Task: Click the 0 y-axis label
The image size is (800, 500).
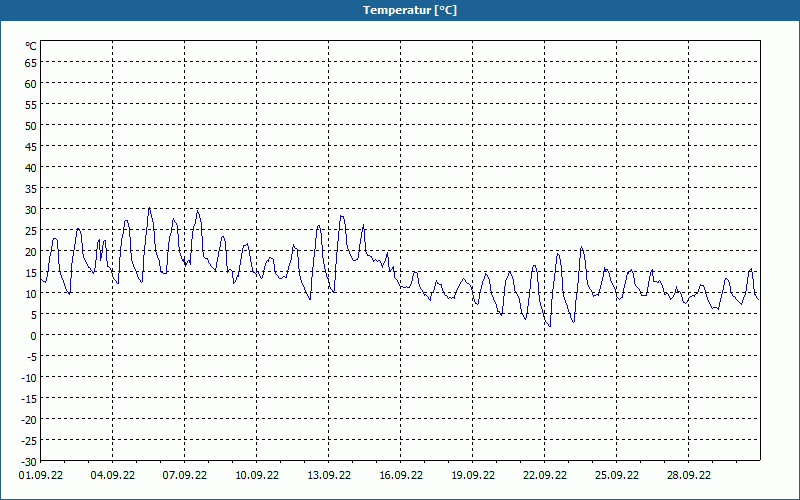Action: (34, 336)
